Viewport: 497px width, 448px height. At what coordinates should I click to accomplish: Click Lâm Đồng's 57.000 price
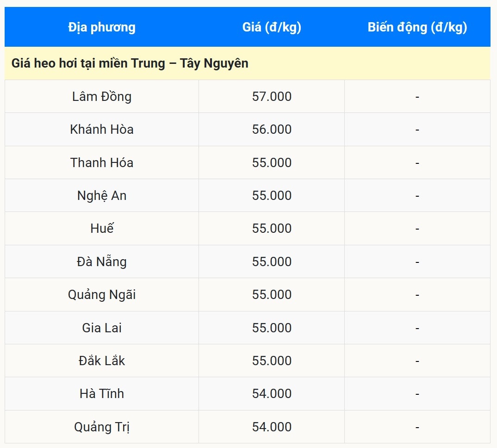(x=272, y=97)
